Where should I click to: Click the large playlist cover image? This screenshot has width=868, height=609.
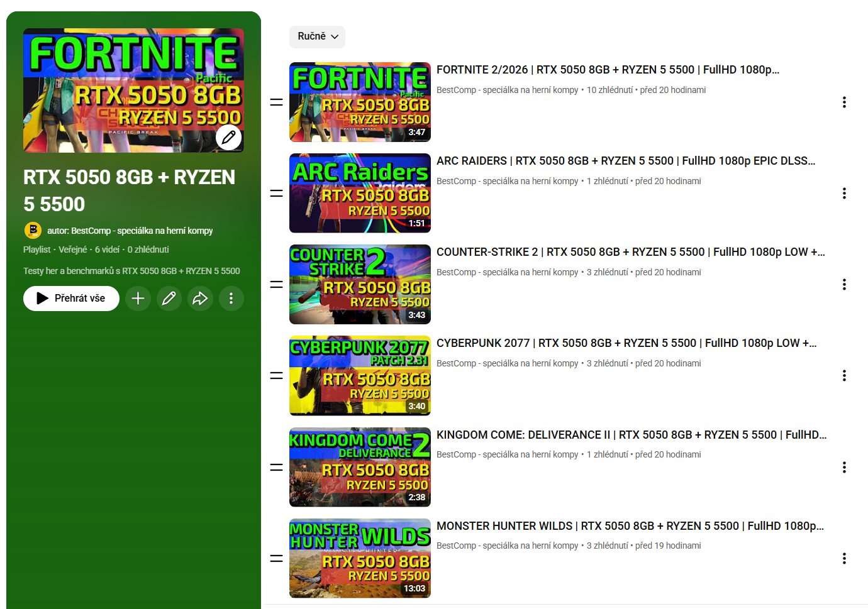pos(133,91)
